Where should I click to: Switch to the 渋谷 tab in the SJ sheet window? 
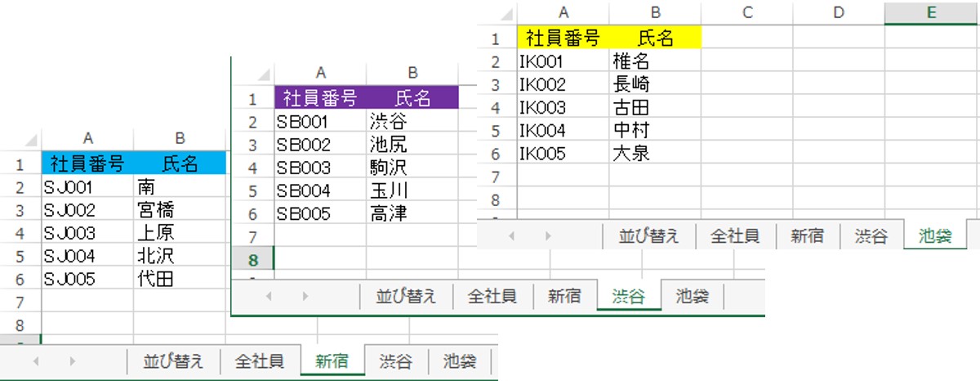coord(396,361)
